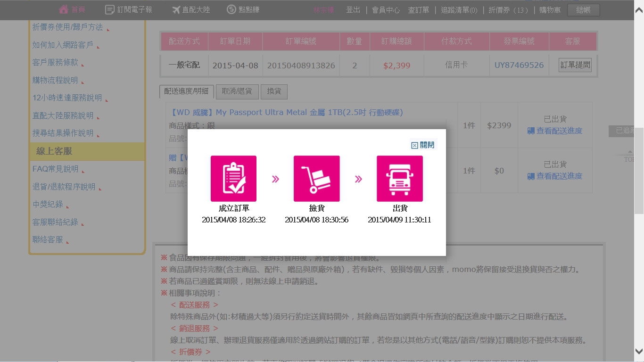Open 直配大陸服務說明 sidebar link

click(x=63, y=116)
